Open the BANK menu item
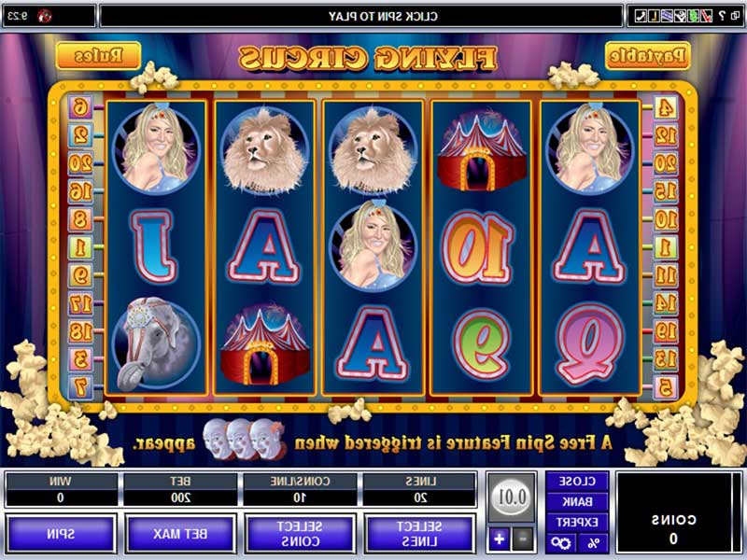 click(x=577, y=501)
